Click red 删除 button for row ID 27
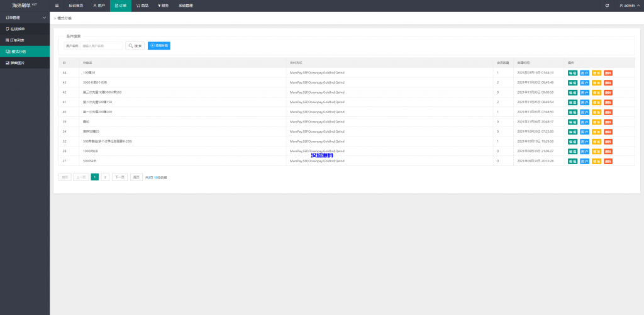The image size is (644, 315). point(608,161)
